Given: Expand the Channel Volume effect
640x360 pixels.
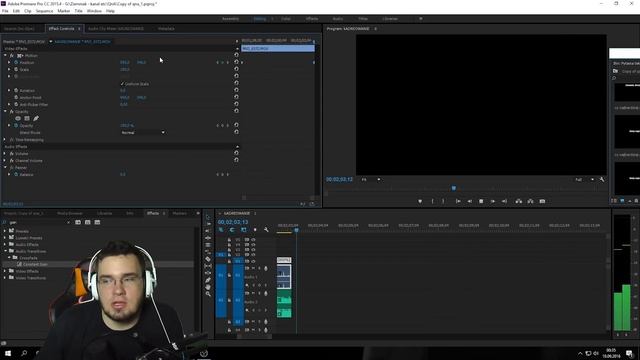Looking at the screenshot, I should point(5,160).
